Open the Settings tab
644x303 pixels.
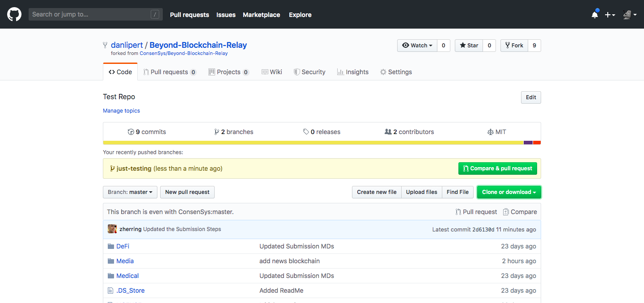pos(396,72)
